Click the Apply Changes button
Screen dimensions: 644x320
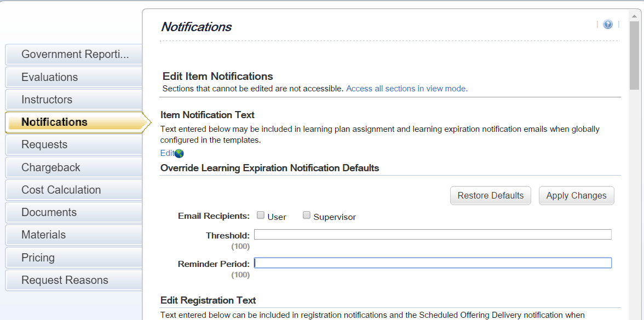[576, 196]
